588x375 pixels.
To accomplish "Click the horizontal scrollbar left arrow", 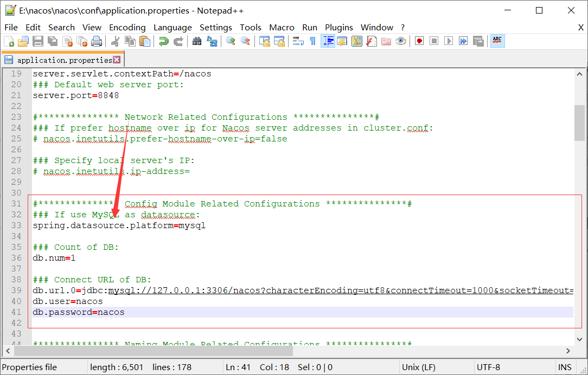I will click(x=8, y=351).
